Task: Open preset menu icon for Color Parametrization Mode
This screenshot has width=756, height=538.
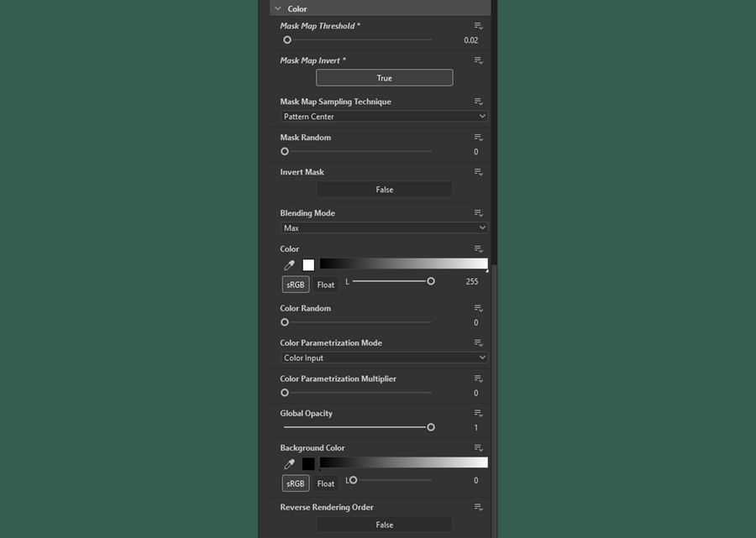Action: (x=478, y=343)
